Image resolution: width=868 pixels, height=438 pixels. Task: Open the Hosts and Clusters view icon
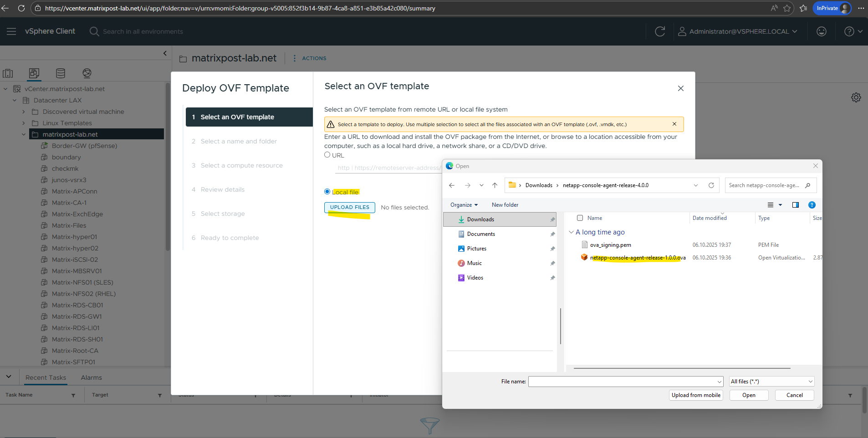pyautogui.click(x=8, y=73)
